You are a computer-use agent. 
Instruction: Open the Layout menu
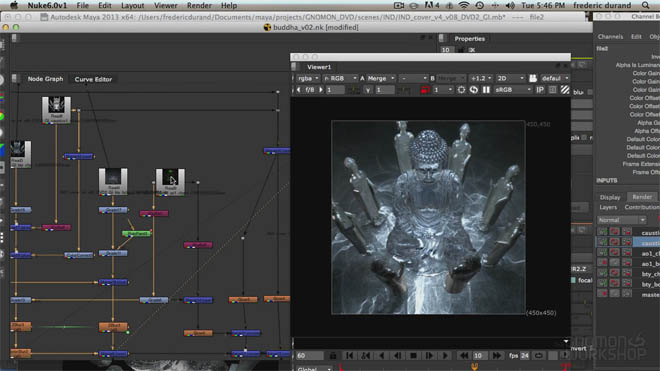(x=133, y=5)
